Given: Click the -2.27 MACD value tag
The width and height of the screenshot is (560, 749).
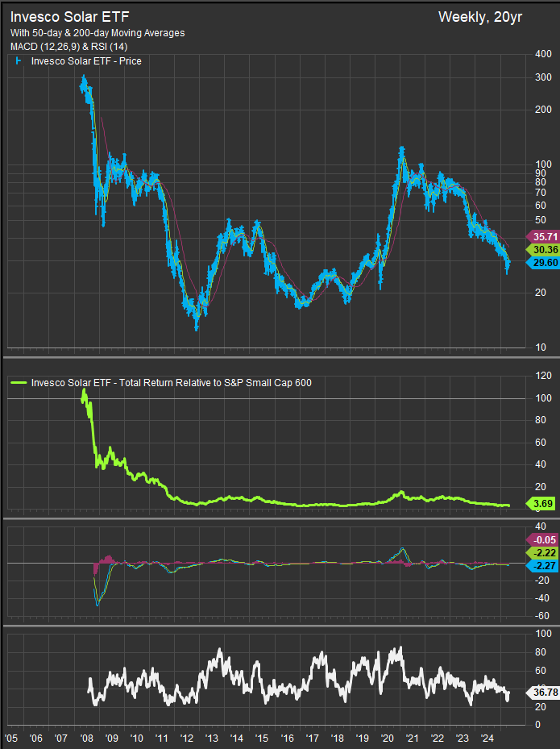Looking at the screenshot, I should click(x=543, y=565).
